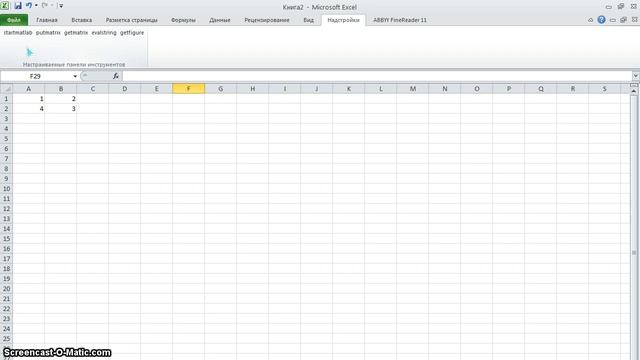The height and width of the screenshot is (360, 640).
Task: Expand the formula bar with right arrow
Action: coord(636,76)
